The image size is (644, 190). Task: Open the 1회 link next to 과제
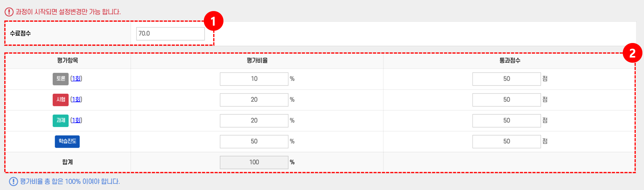(x=76, y=121)
